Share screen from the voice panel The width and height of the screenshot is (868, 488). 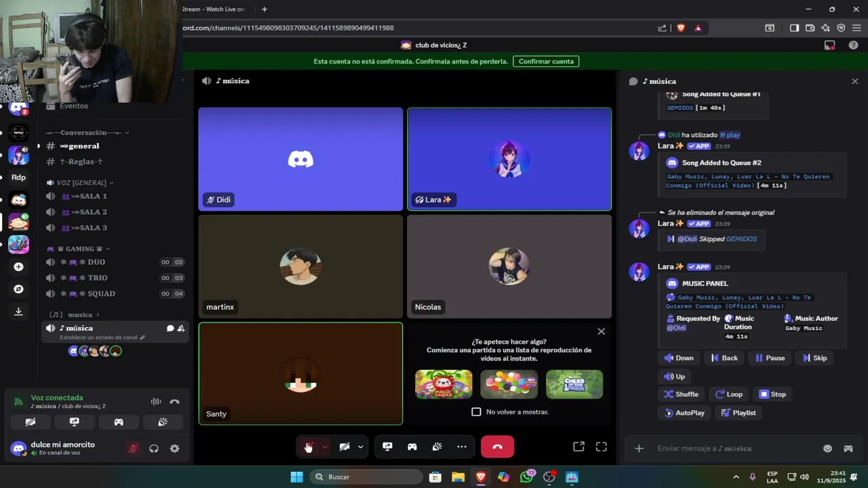tap(75, 422)
